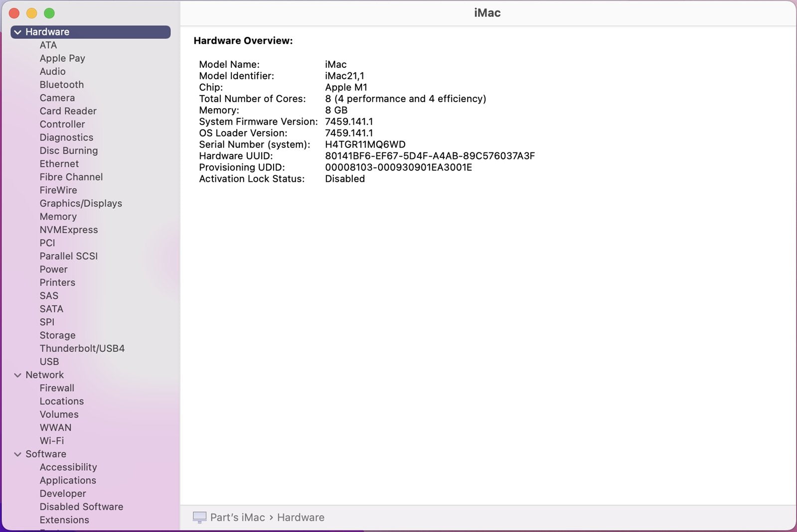Open Graphics/Displays hardware info
Screen dimensions: 797x532
click(x=81, y=203)
